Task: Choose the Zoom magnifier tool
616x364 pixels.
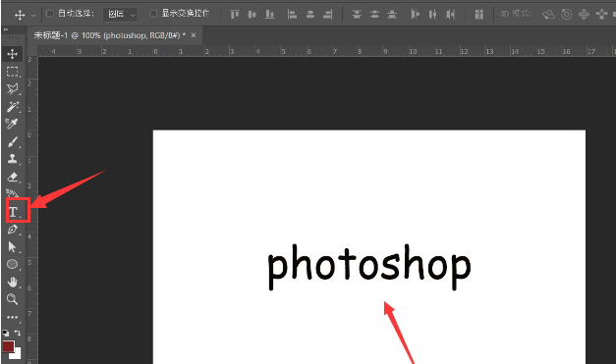Action: pos(12,299)
